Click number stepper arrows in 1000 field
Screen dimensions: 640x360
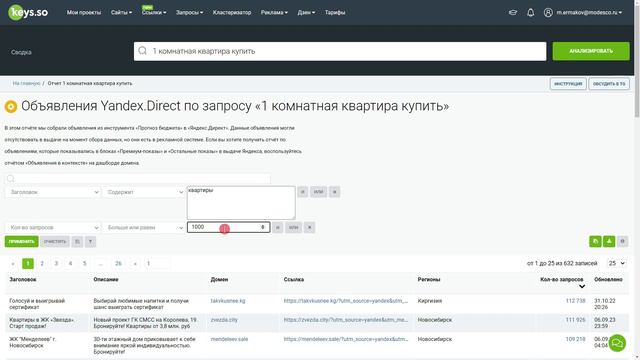click(263, 227)
